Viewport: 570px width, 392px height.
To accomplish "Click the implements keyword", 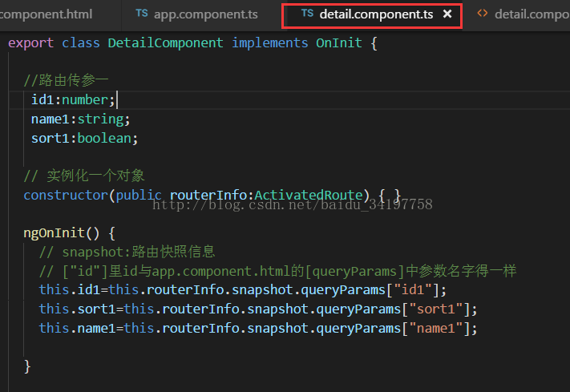I will pyautogui.click(x=269, y=43).
